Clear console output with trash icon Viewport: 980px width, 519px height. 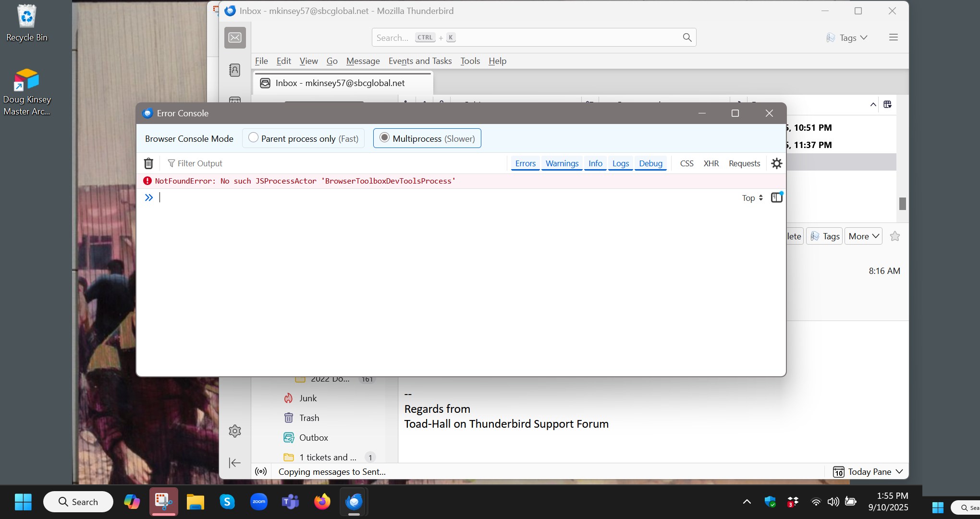148,163
